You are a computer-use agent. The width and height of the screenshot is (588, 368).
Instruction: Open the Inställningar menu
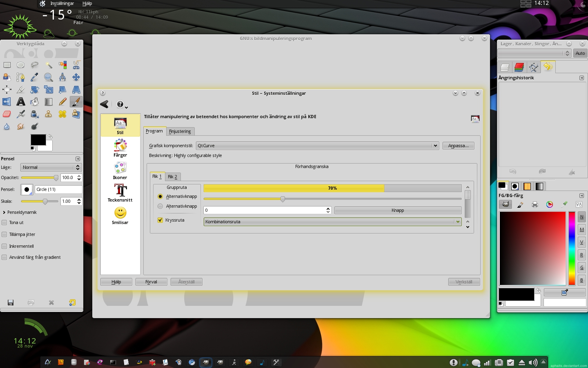(62, 3)
